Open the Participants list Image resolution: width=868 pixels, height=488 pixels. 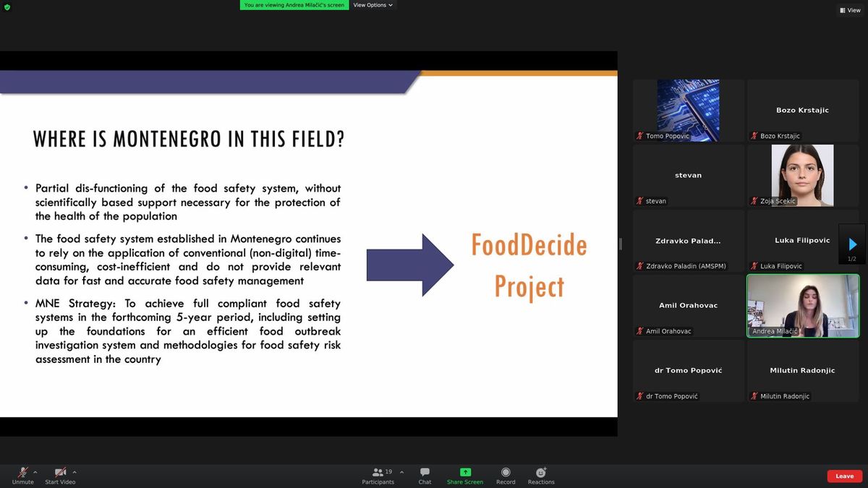pos(378,475)
